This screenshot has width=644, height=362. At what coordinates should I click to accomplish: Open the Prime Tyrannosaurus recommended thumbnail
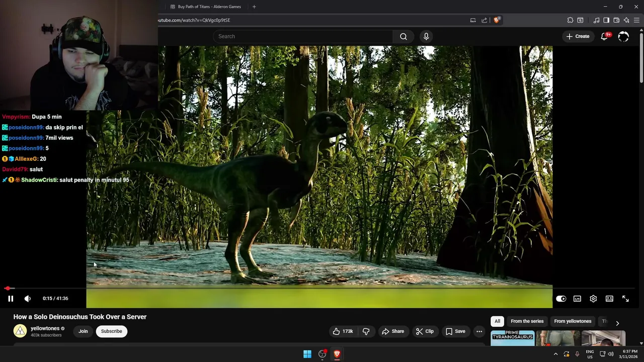[x=513, y=338]
